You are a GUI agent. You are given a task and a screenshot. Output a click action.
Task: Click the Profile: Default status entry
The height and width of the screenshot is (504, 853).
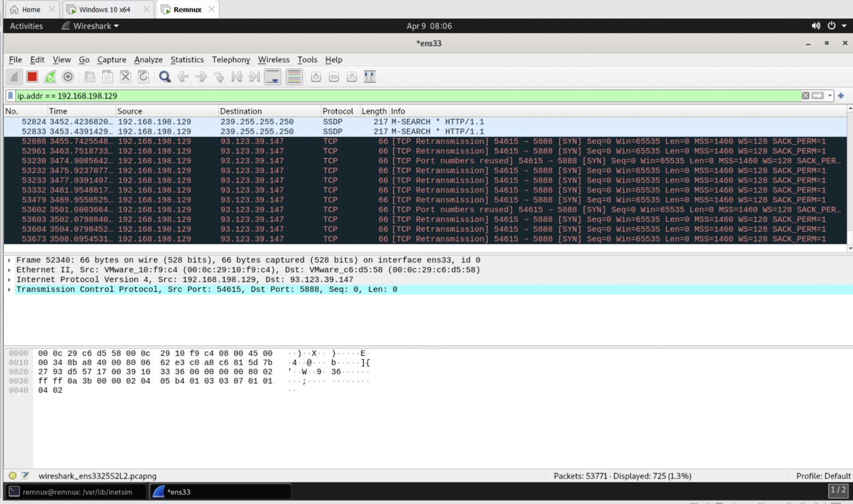[823, 476]
